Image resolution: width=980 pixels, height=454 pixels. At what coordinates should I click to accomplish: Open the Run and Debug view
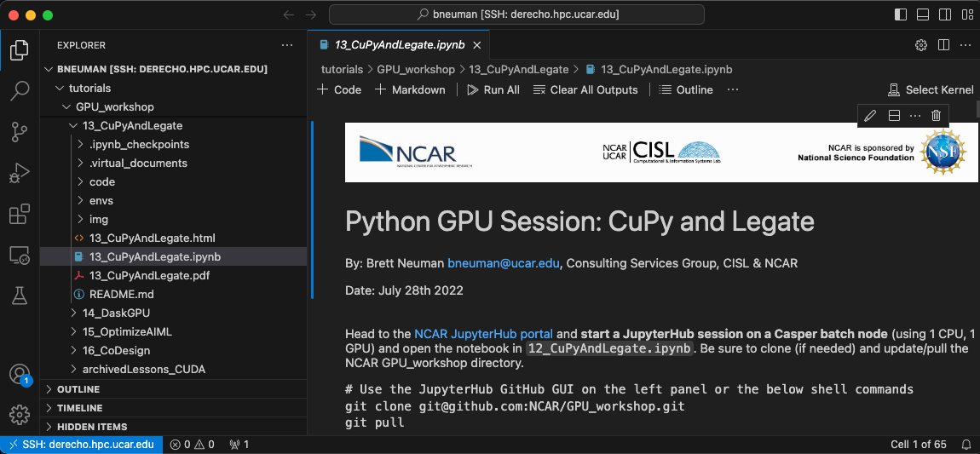tap(19, 173)
